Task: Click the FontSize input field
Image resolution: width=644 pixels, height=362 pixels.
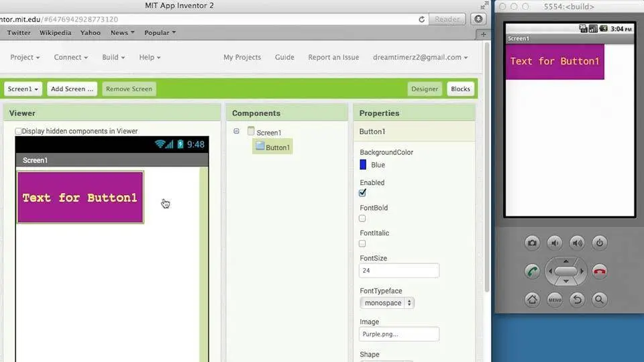Action: pyautogui.click(x=398, y=270)
